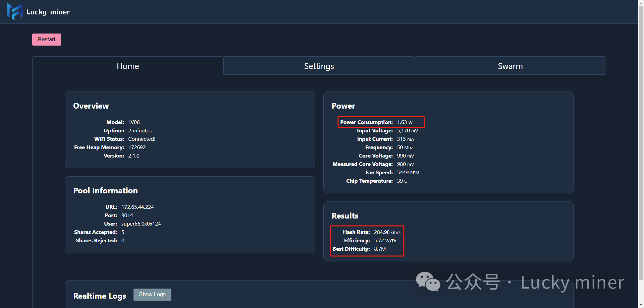Switch to the Home tab
Viewport: 644px width, 308px height.
128,66
